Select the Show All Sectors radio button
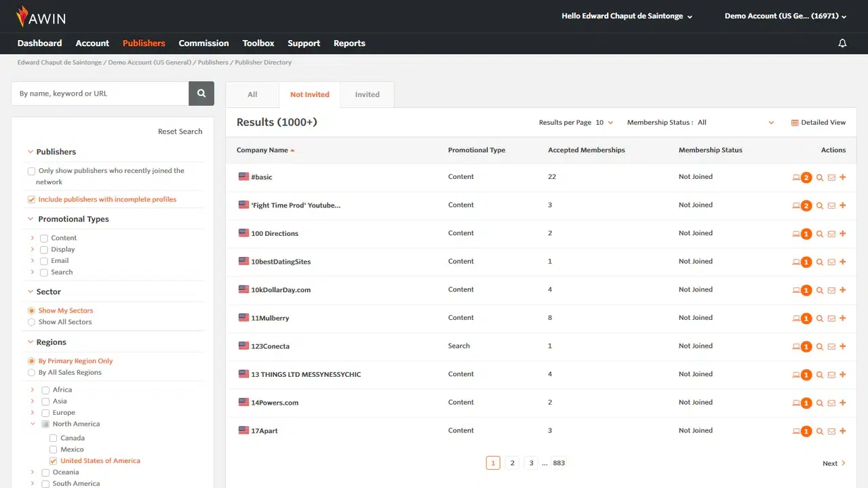 point(32,322)
